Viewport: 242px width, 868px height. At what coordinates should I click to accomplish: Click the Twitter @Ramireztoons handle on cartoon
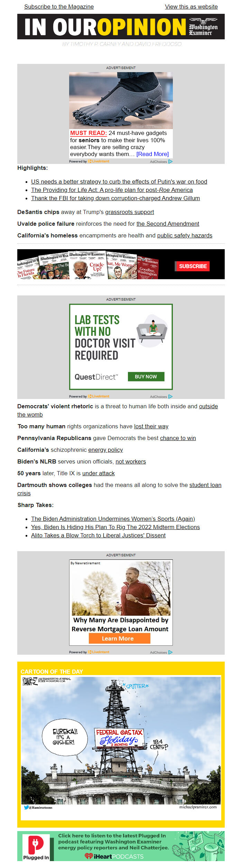click(x=38, y=807)
